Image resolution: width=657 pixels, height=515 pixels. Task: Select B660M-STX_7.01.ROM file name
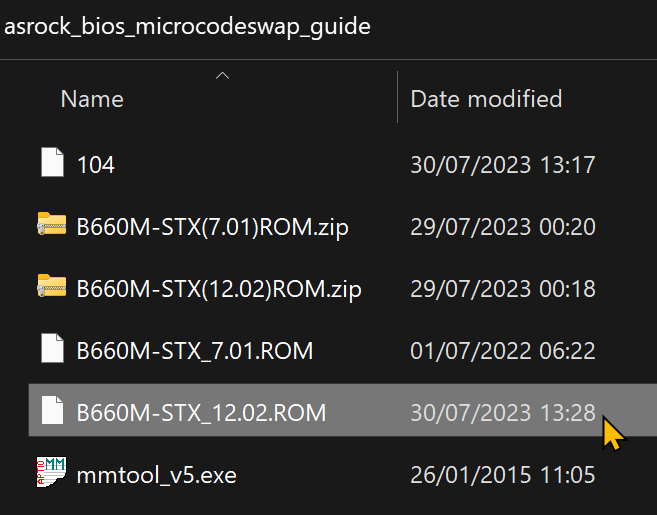(x=195, y=351)
